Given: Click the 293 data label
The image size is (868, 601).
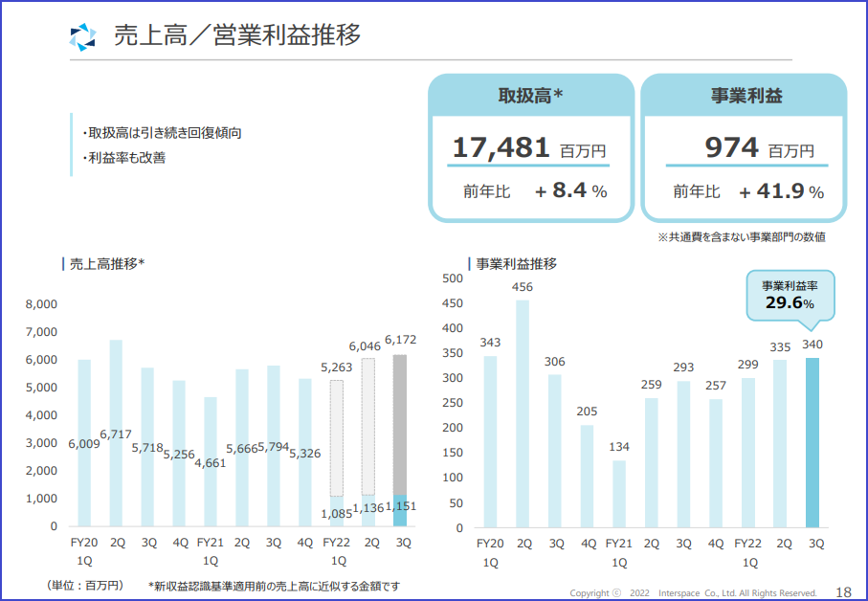Looking at the screenshot, I should [x=683, y=367].
